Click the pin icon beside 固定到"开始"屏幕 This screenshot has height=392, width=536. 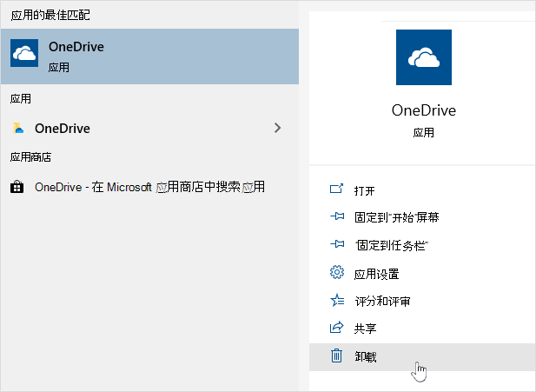click(337, 216)
